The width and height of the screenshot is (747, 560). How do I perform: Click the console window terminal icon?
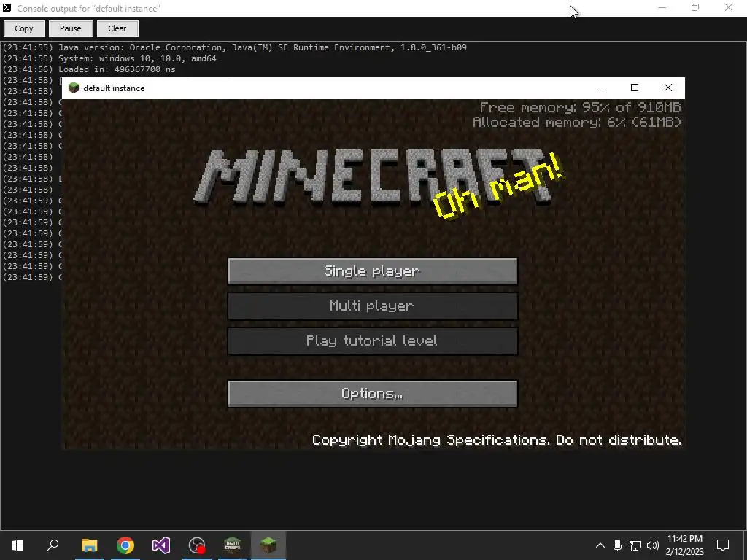click(7, 8)
